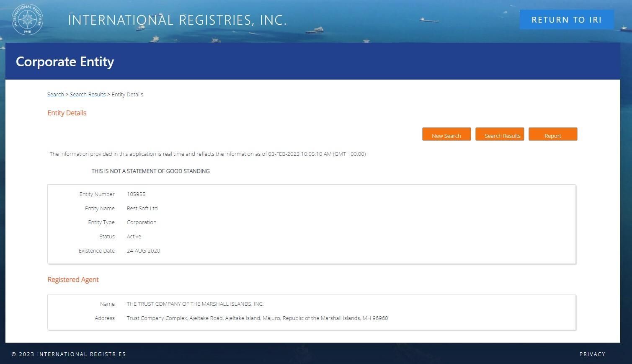
Task: Click the International Registries compass logo
Action: click(x=27, y=20)
